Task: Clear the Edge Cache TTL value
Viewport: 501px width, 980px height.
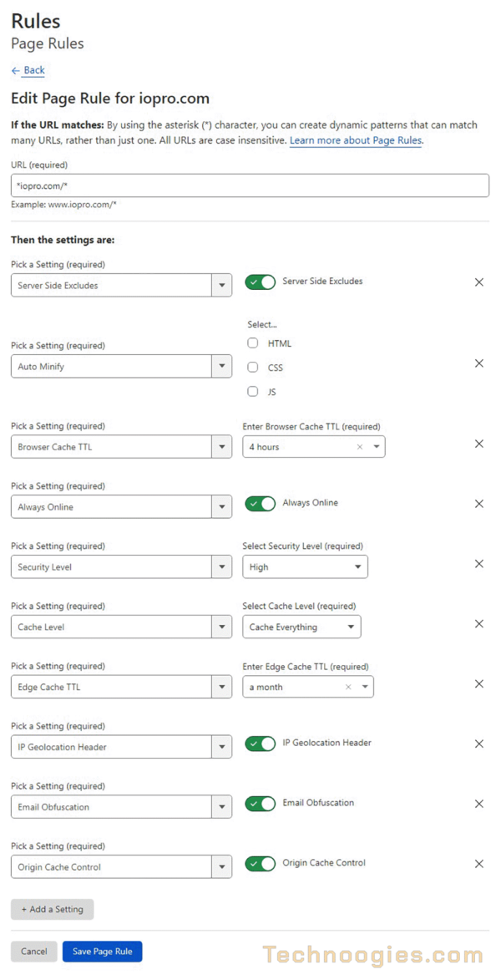Action: pos(350,687)
